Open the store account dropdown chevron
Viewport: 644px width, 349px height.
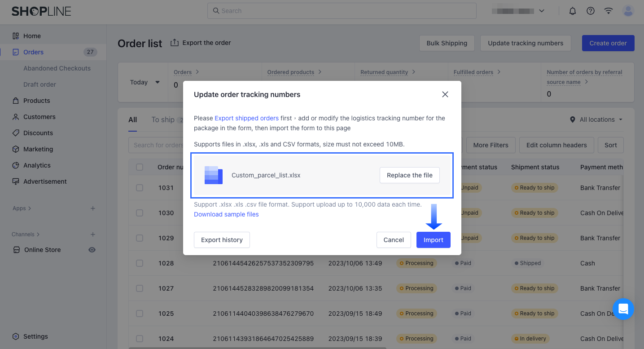(542, 11)
